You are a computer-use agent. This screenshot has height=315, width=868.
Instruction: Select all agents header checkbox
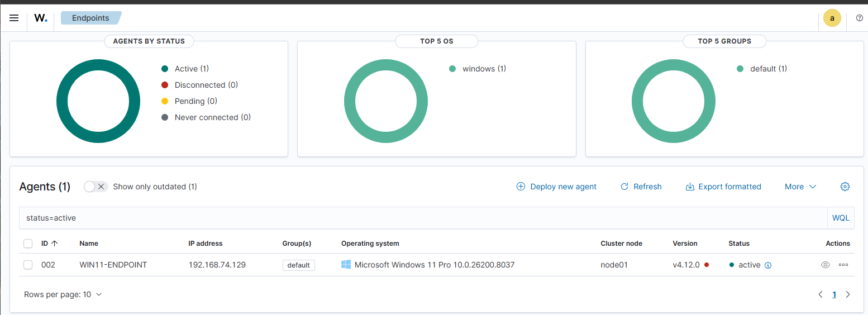tap(28, 244)
